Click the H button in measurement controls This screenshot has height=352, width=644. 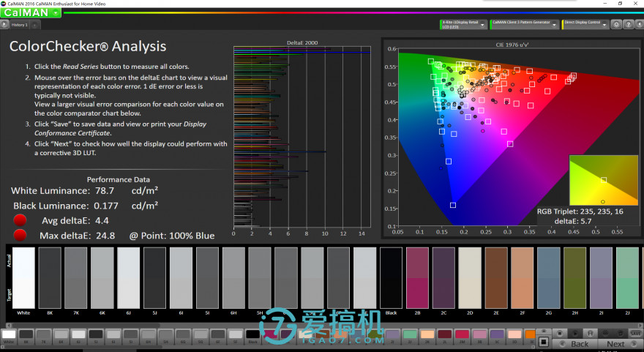tap(590, 333)
